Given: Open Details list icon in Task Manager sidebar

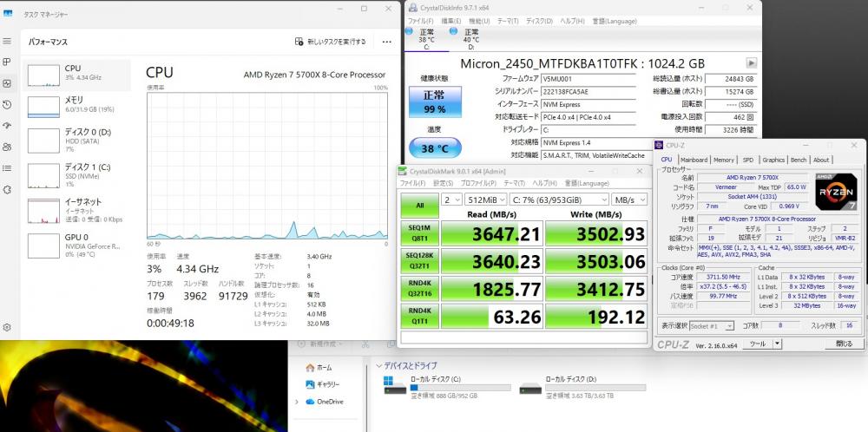Looking at the screenshot, I should click(7, 168).
